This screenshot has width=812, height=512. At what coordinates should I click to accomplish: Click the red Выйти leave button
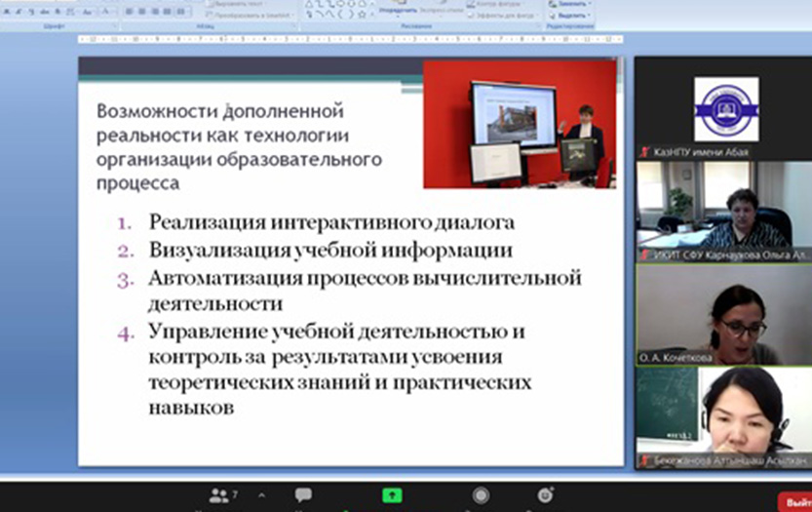tap(796, 501)
